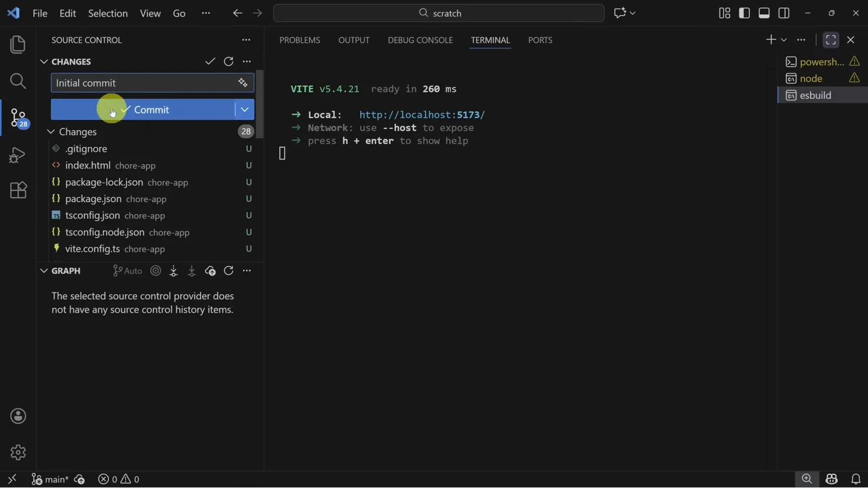Click the main* branch in status bar

tap(50, 479)
